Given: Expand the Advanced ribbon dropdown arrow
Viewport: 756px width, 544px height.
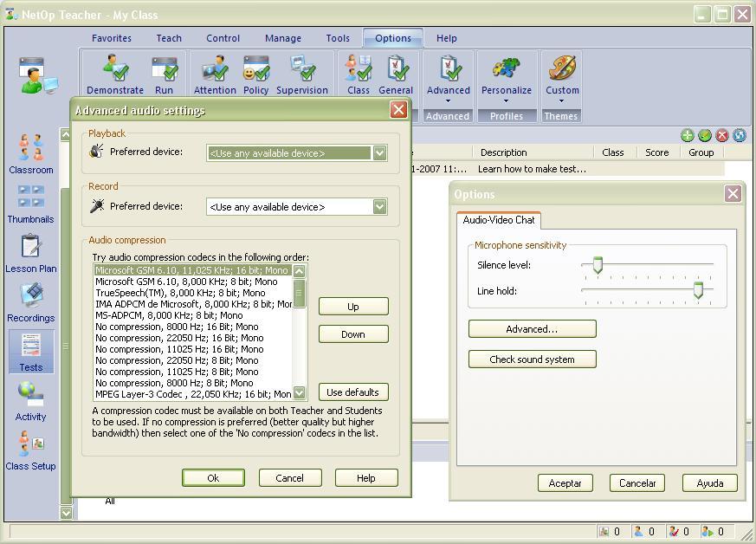Looking at the screenshot, I should (x=448, y=101).
